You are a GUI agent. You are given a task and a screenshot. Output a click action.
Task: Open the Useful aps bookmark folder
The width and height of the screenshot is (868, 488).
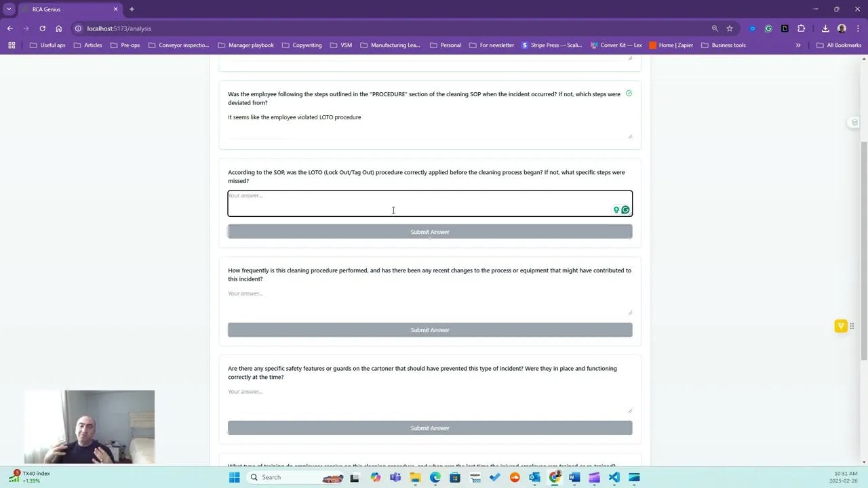[x=47, y=45]
